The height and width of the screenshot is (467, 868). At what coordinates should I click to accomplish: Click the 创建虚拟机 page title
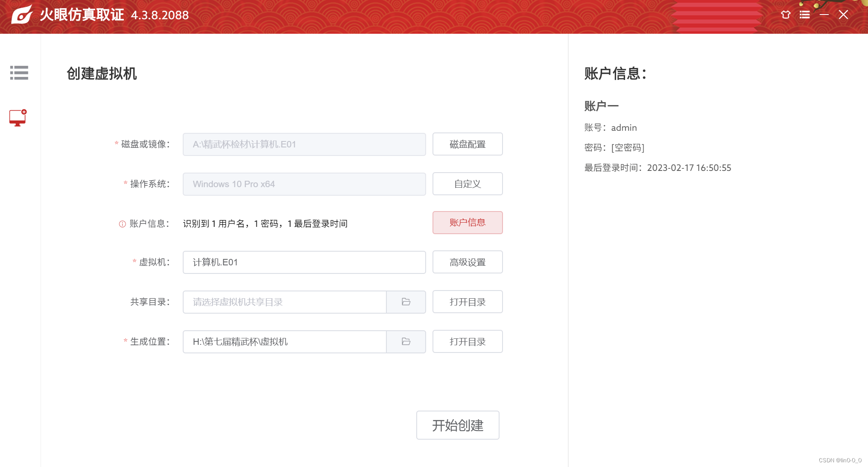tap(102, 73)
